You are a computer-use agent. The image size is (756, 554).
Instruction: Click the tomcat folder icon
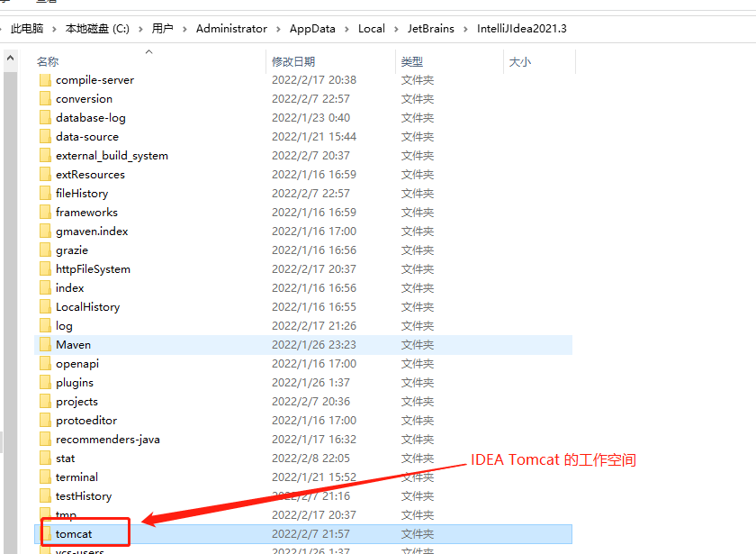[46, 533]
